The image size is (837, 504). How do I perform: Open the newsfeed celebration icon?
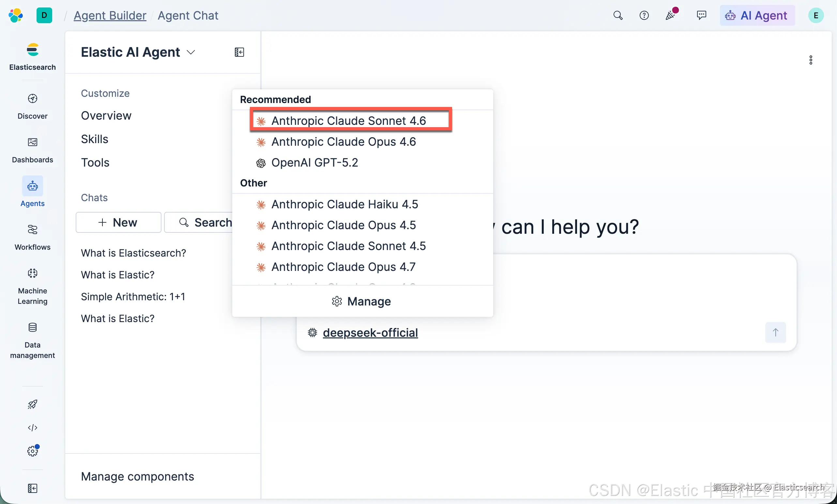point(671,15)
